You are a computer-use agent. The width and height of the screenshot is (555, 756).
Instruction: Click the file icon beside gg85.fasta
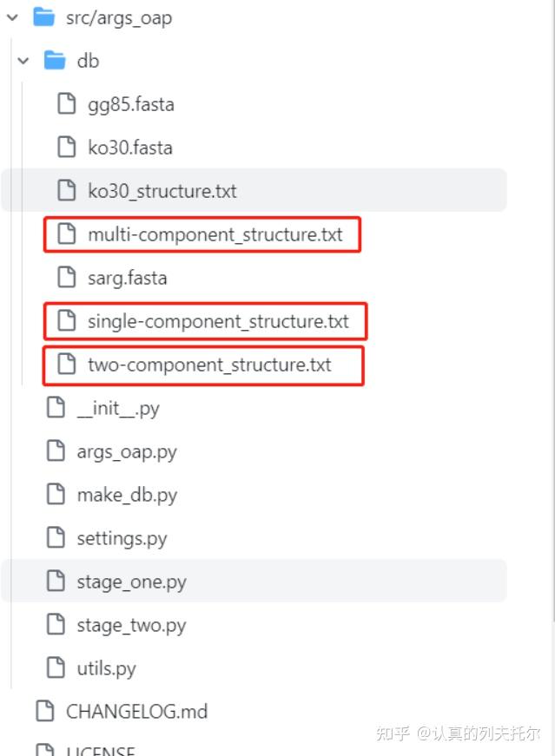point(66,104)
